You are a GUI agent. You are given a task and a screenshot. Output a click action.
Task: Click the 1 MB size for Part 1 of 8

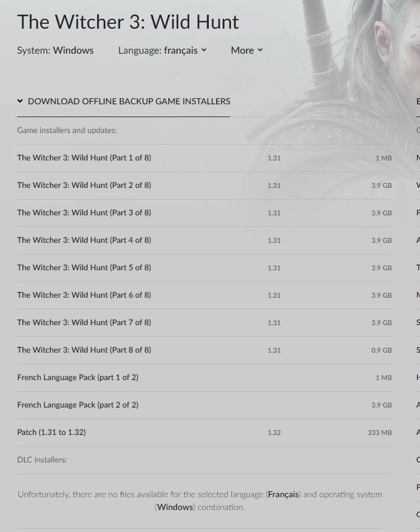point(383,158)
